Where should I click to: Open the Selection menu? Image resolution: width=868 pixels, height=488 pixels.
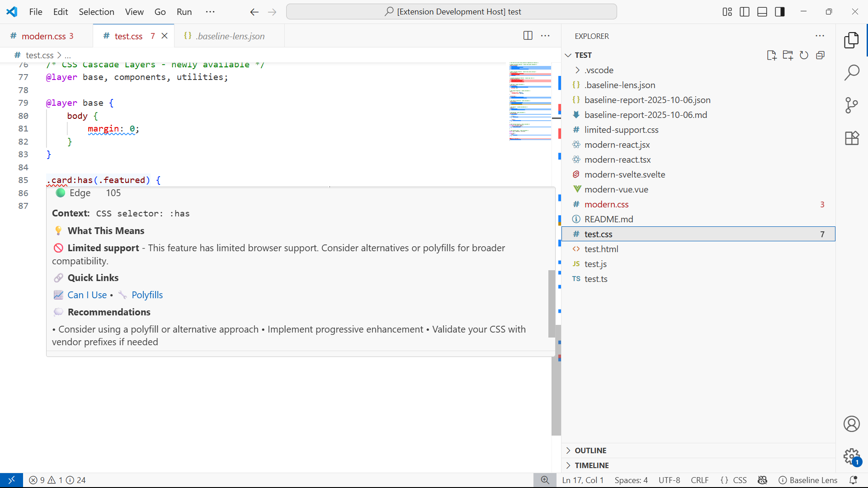click(96, 12)
